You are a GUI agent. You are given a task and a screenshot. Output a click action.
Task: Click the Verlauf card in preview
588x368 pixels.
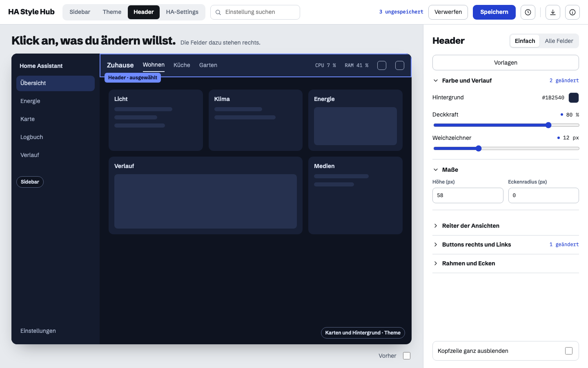coord(205,195)
